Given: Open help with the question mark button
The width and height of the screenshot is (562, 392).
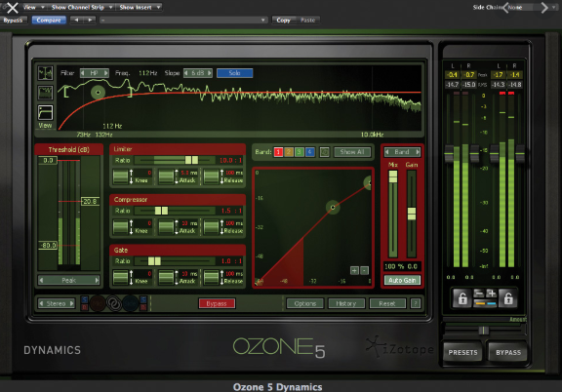Looking at the screenshot, I should pos(416,303).
